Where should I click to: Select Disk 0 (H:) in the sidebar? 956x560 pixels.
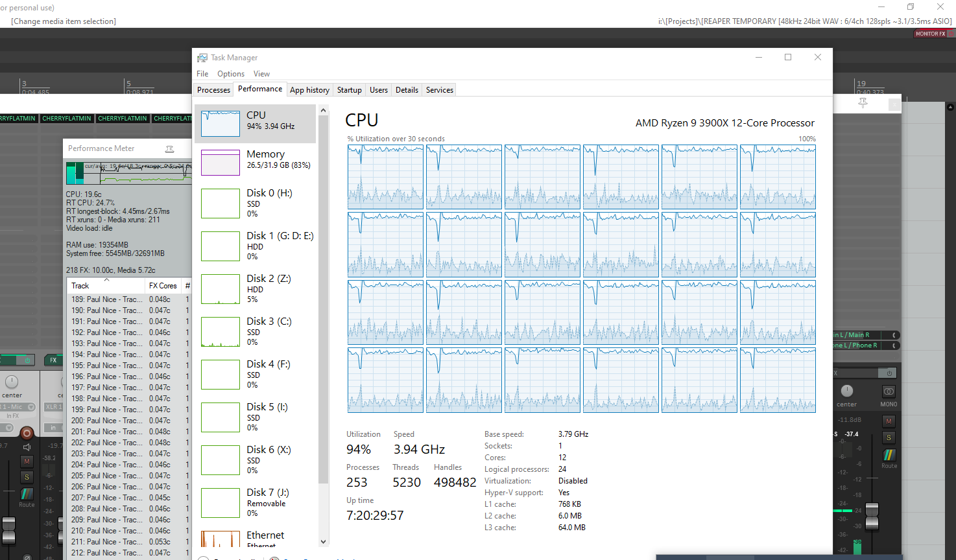(256, 203)
